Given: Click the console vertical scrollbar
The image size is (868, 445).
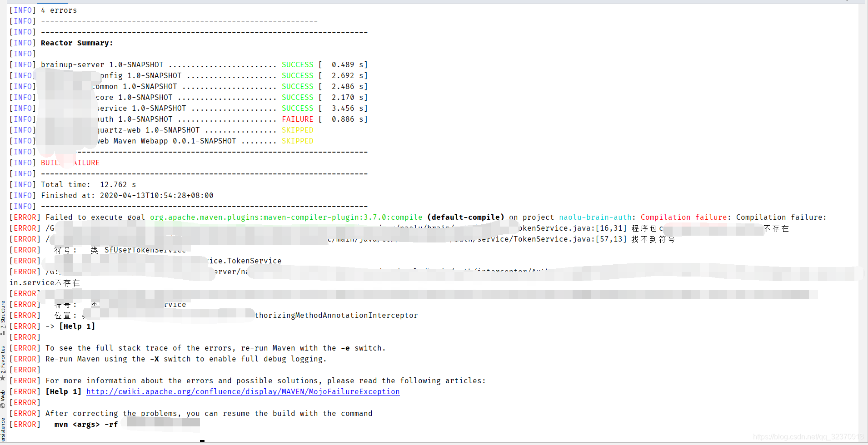Looking at the screenshot, I should tap(862, 222).
